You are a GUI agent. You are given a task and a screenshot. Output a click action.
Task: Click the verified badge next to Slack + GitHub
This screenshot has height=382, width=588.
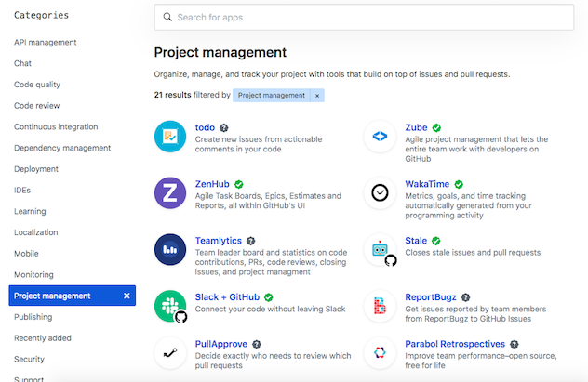click(269, 297)
